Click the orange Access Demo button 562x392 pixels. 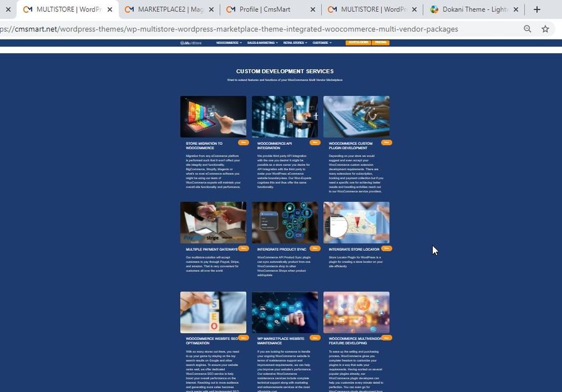[358, 43]
